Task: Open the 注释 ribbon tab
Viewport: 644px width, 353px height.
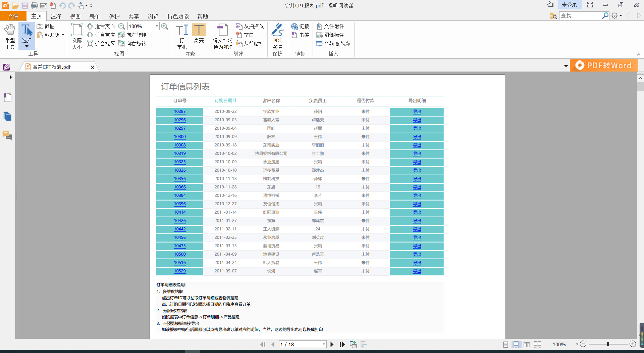Action: point(56,16)
